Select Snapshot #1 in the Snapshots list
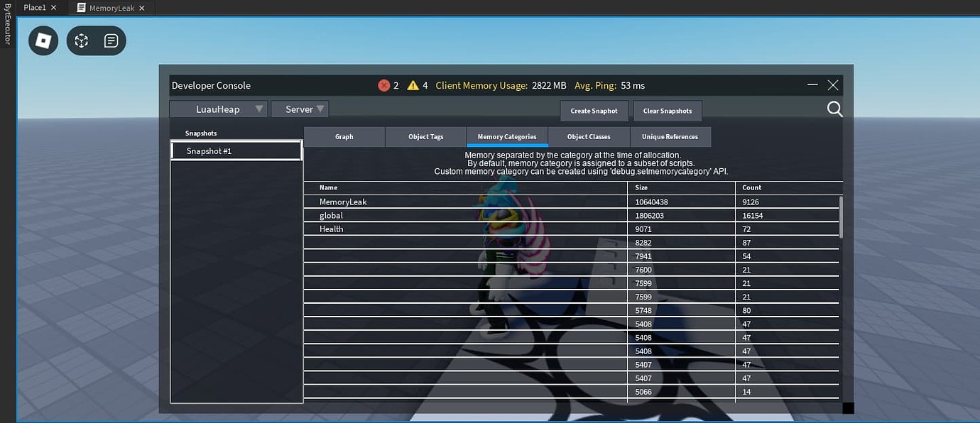The image size is (980, 423). point(236,150)
